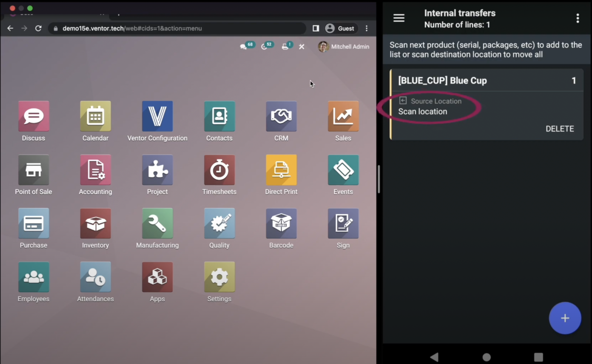Screen dimensions: 592x364
Task: Open Mitchell Admin user menu
Action: (343, 47)
